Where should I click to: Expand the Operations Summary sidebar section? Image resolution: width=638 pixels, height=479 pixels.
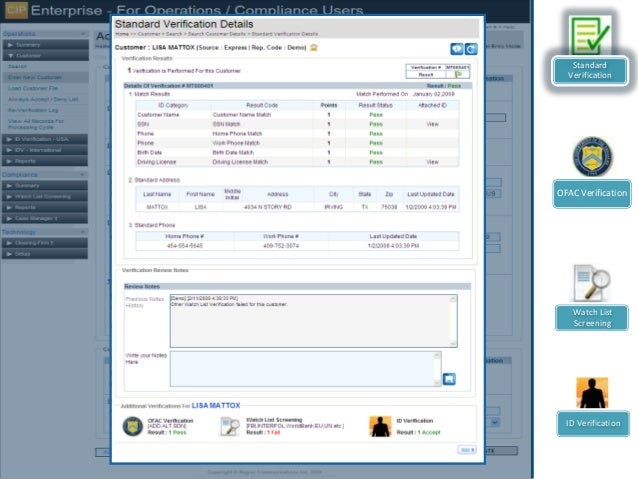[45, 45]
